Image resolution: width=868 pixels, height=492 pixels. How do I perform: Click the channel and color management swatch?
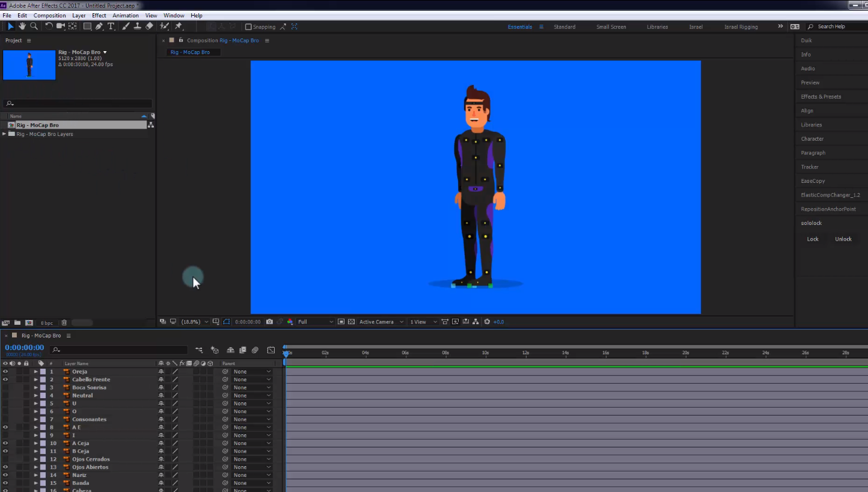click(x=290, y=321)
